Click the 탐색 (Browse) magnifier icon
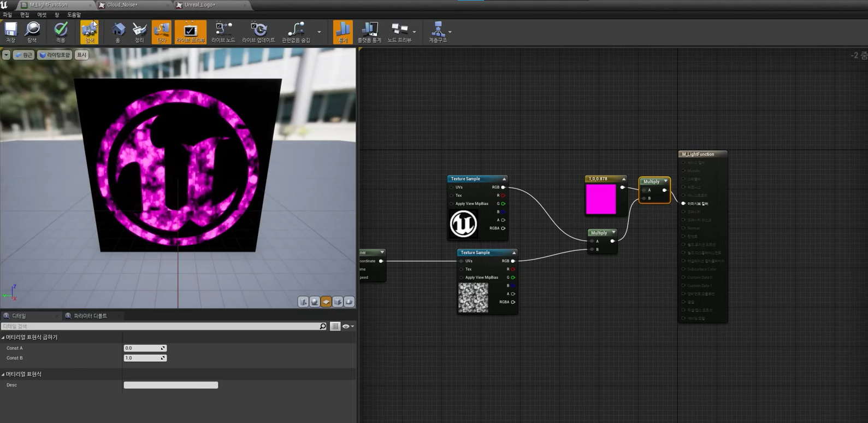 [x=32, y=32]
